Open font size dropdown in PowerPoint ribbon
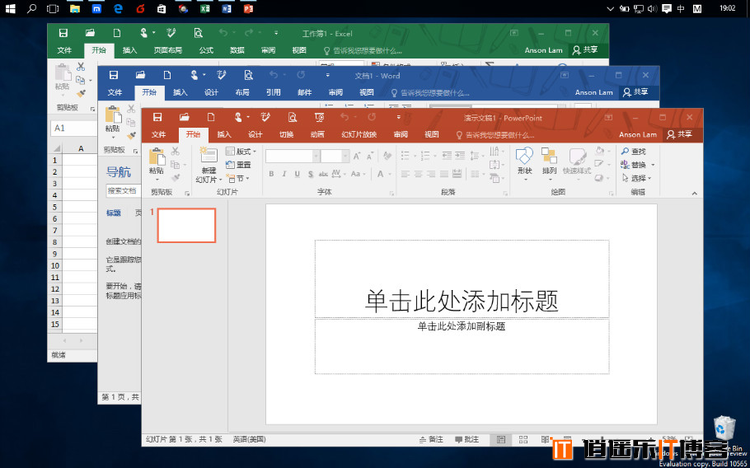This screenshot has width=750, height=468. 345,156
